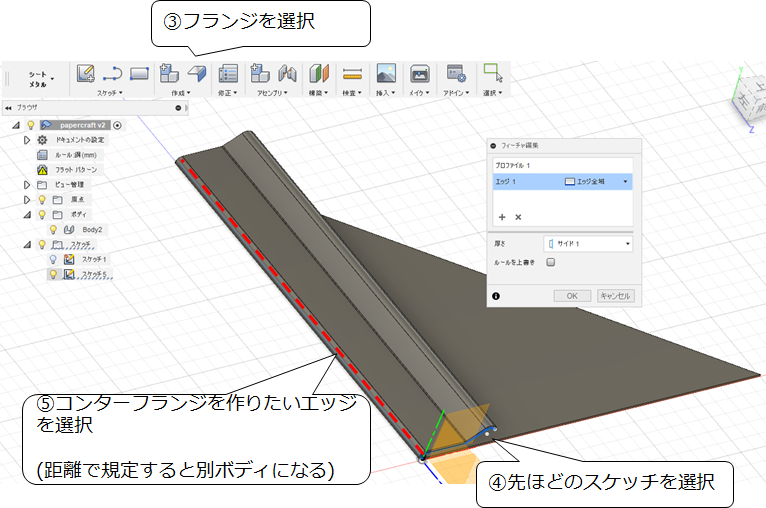The height and width of the screenshot is (508, 766).
Task: Click the New Component icon in アセンブリ
Action: [x=259, y=73]
